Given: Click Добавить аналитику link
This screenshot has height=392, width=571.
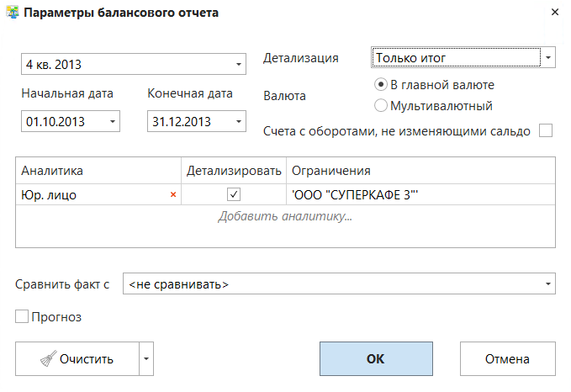Looking at the screenshot, I should point(284,216).
